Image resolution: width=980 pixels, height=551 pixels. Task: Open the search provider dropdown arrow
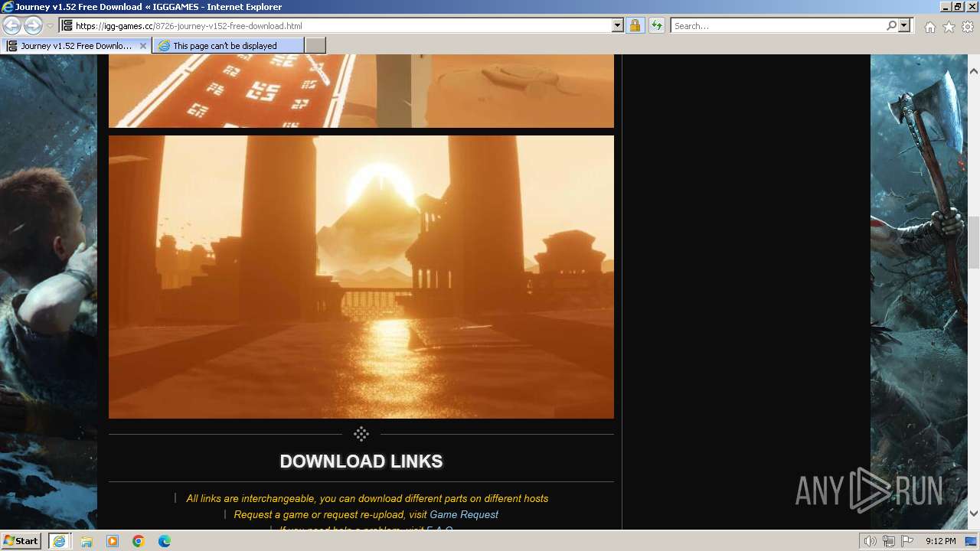(904, 25)
